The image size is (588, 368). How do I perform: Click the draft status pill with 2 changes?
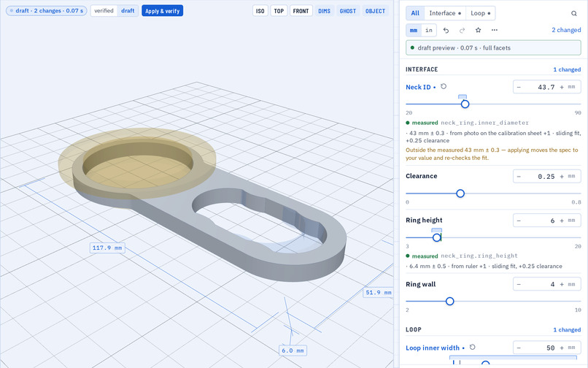coord(47,10)
